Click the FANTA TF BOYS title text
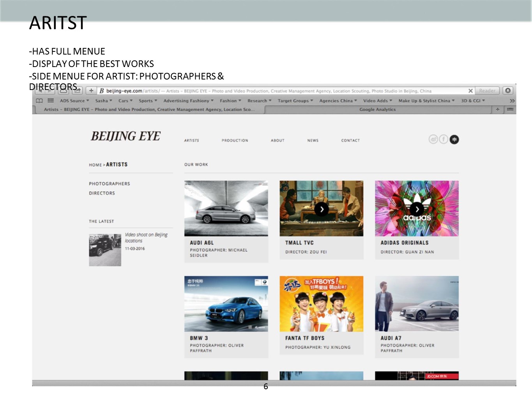This screenshot has width=532, height=399. click(x=305, y=338)
